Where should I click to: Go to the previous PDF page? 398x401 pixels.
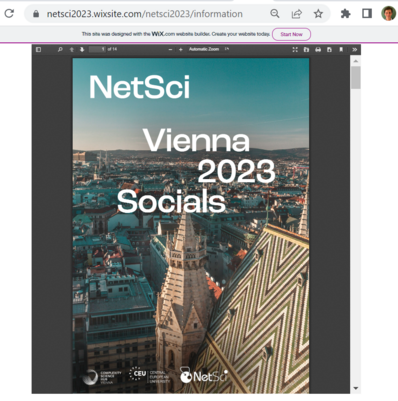pyautogui.click(x=71, y=49)
